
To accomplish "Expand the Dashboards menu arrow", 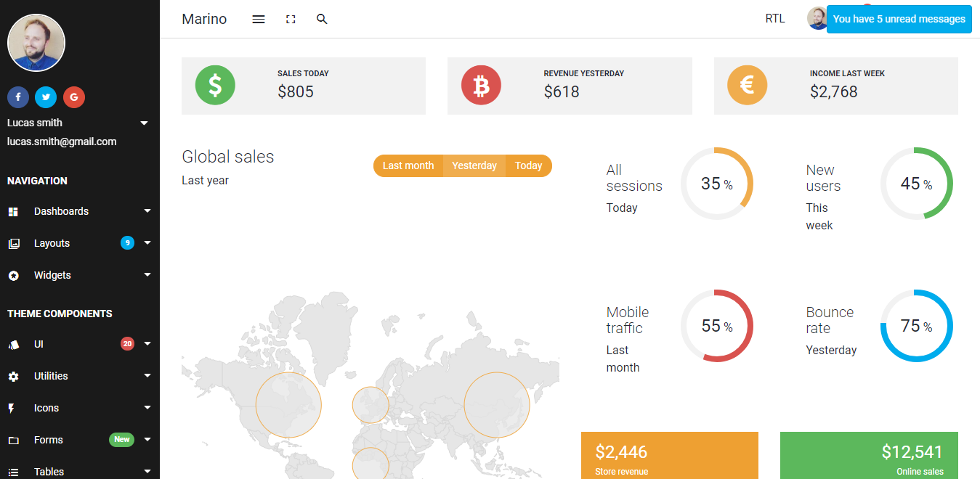I will (x=147, y=211).
